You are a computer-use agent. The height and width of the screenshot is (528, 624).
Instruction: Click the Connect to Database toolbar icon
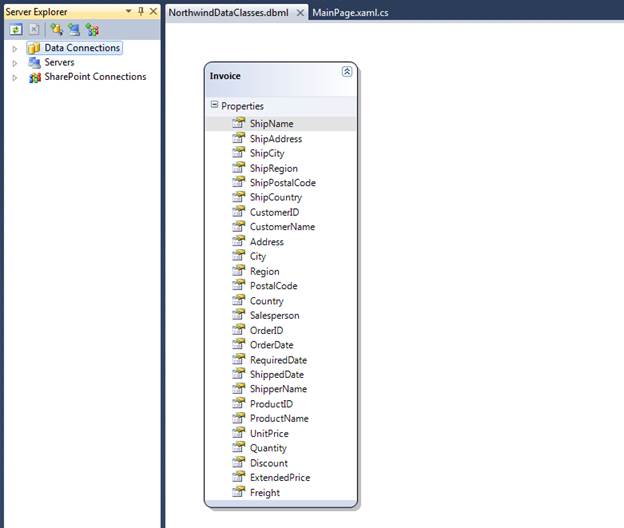click(57, 30)
